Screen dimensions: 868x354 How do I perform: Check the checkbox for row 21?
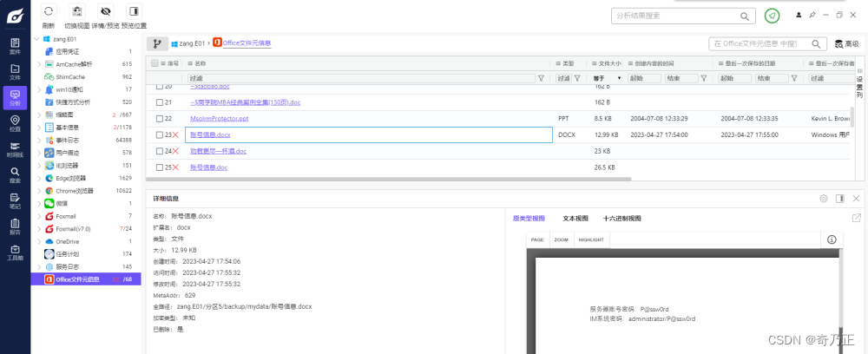(160, 102)
